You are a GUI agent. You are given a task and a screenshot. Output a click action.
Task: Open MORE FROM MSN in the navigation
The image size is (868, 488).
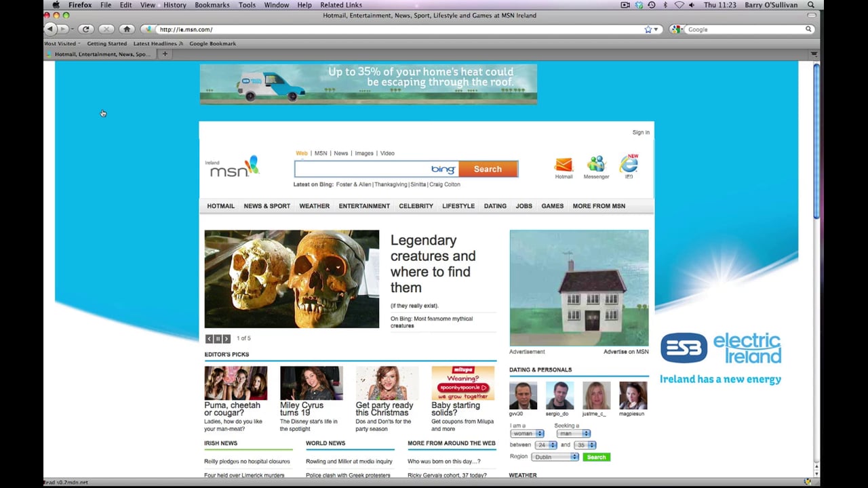[599, 206]
